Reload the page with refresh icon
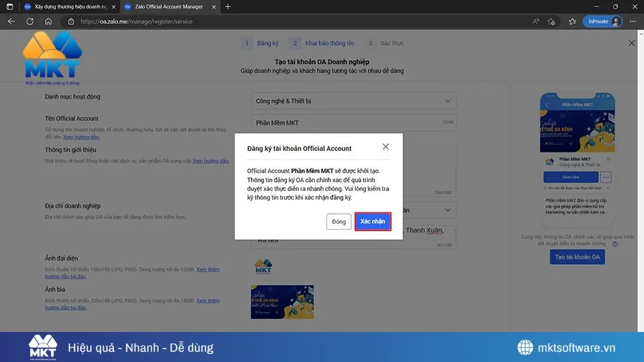This screenshot has width=644, height=362. click(29, 21)
